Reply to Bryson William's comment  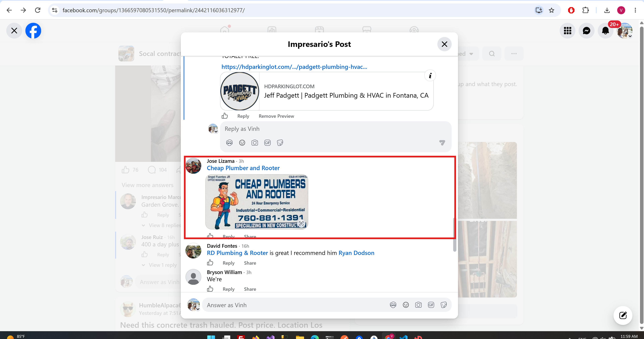pyautogui.click(x=228, y=289)
